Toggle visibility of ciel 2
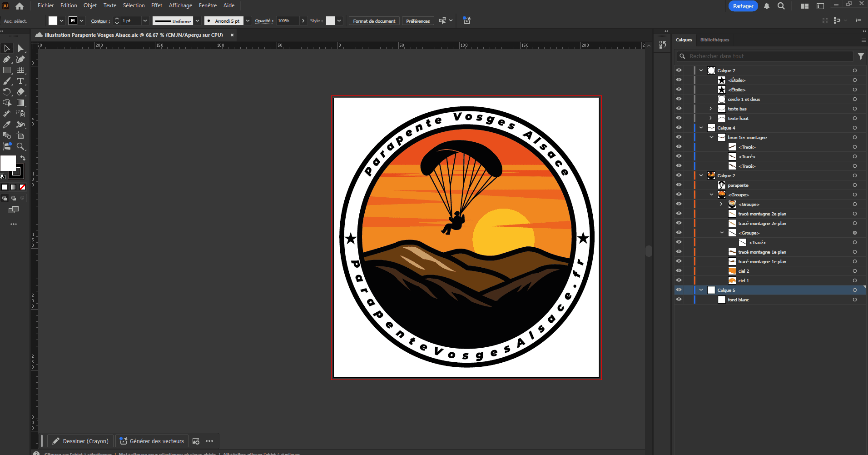The width and height of the screenshot is (868, 455). click(x=679, y=271)
